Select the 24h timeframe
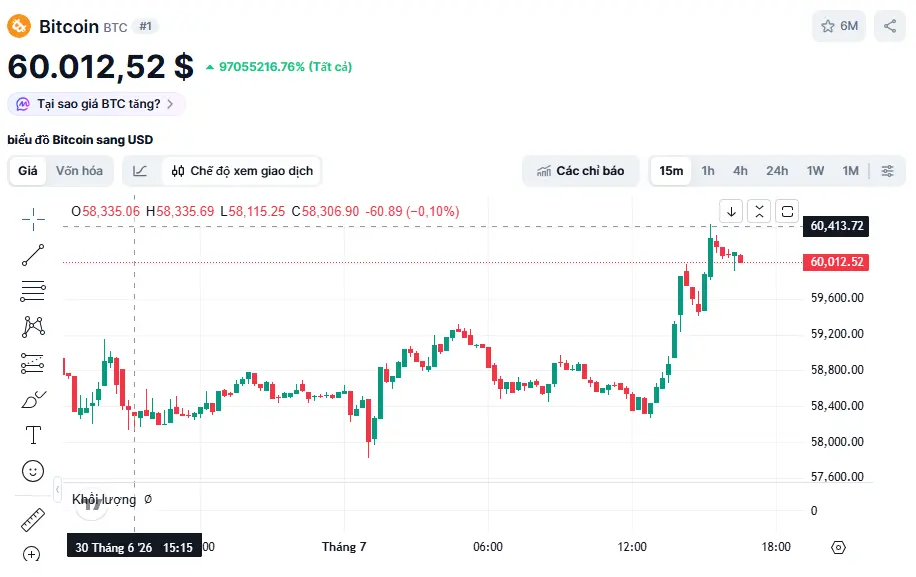 coord(777,171)
